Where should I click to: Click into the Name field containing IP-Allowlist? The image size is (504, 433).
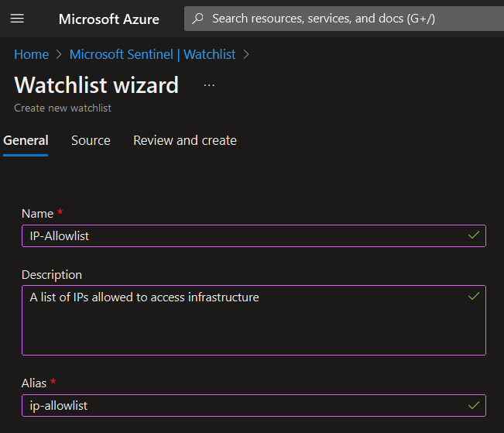click(x=232, y=235)
